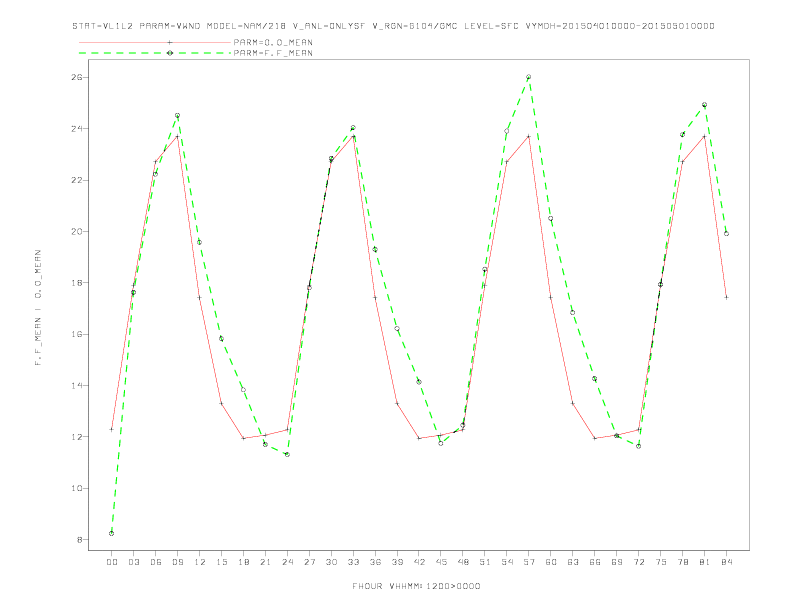This screenshot has width=792, height=612.
Task: Click the green circle marker at hour 24
Action: point(287,454)
